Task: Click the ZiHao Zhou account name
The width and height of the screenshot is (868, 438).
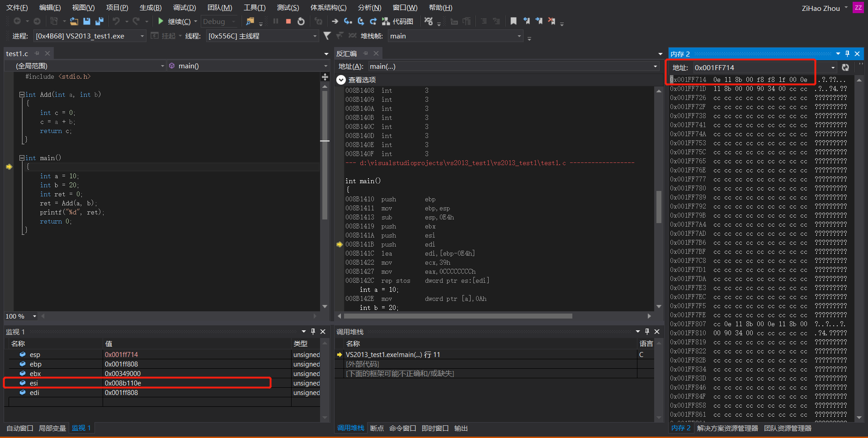Action: pos(821,8)
